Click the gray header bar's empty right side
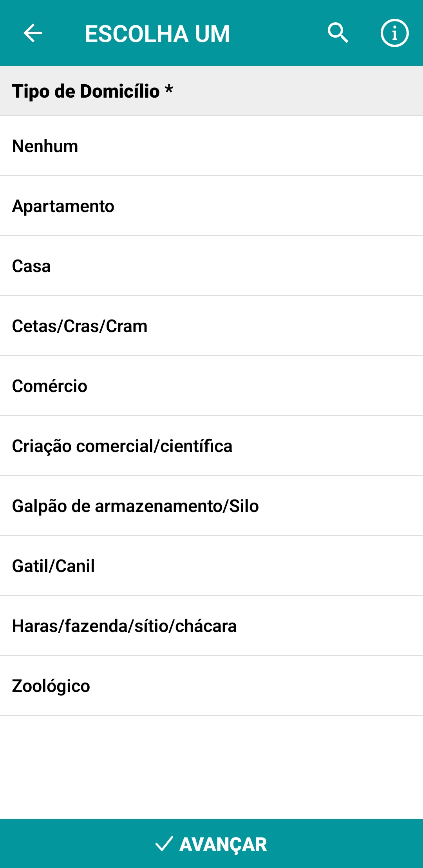Screen dimensions: 423x868 (x=313, y=91)
